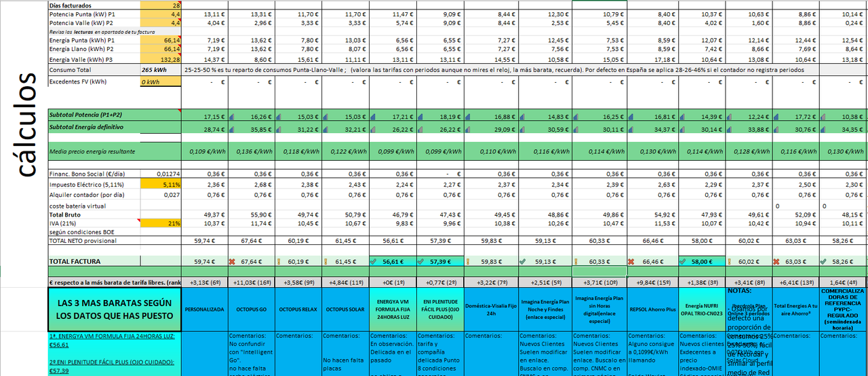Select the Potencia Punta value 13,31 €
The image size is (868, 376).
pos(251,14)
